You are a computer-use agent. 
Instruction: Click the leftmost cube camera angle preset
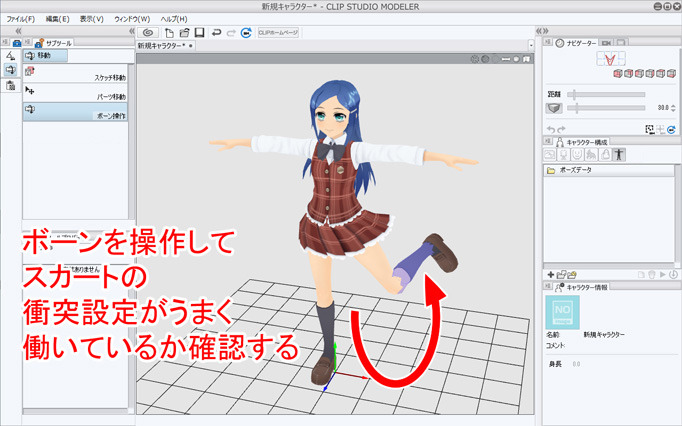[617, 74]
